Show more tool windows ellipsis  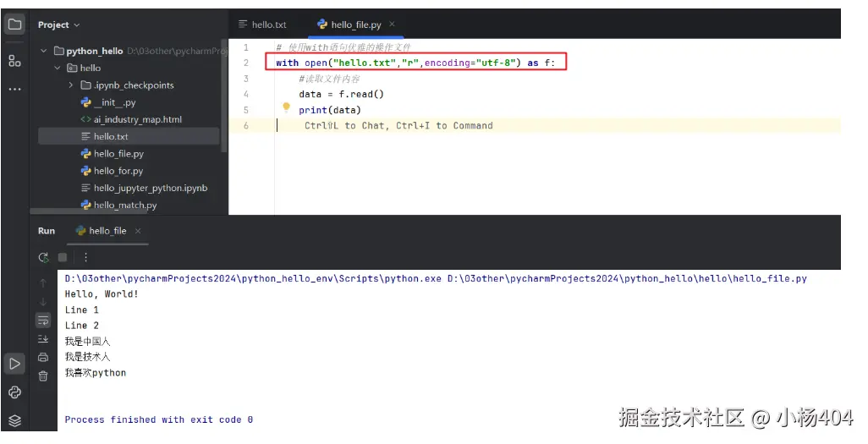coord(15,89)
